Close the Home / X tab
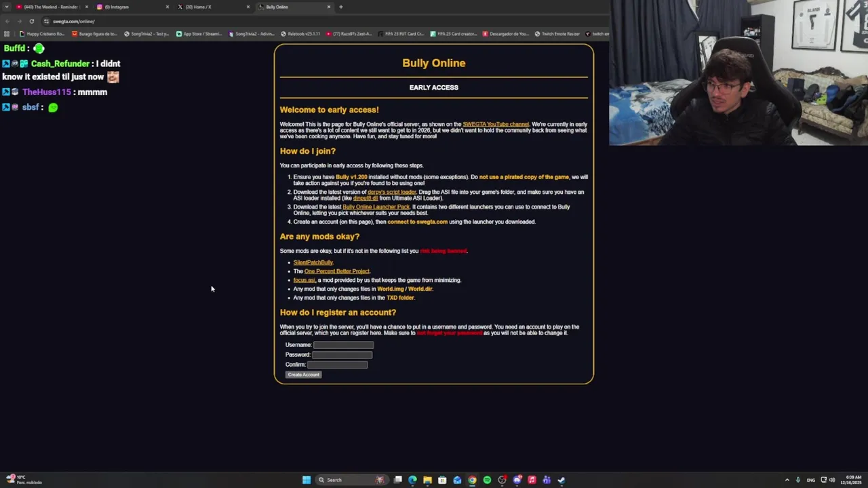The width and height of the screenshot is (868, 488). point(248,7)
